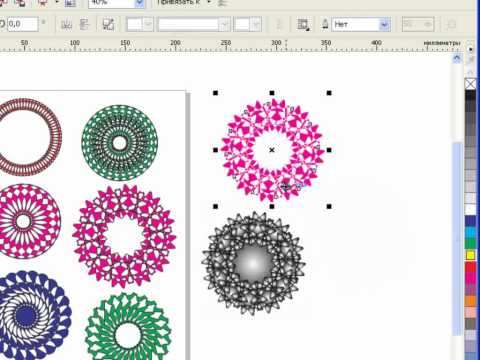Click the outline pen icon beside Нет
The width and height of the screenshot is (480, 360).
(x=325, y=24)
